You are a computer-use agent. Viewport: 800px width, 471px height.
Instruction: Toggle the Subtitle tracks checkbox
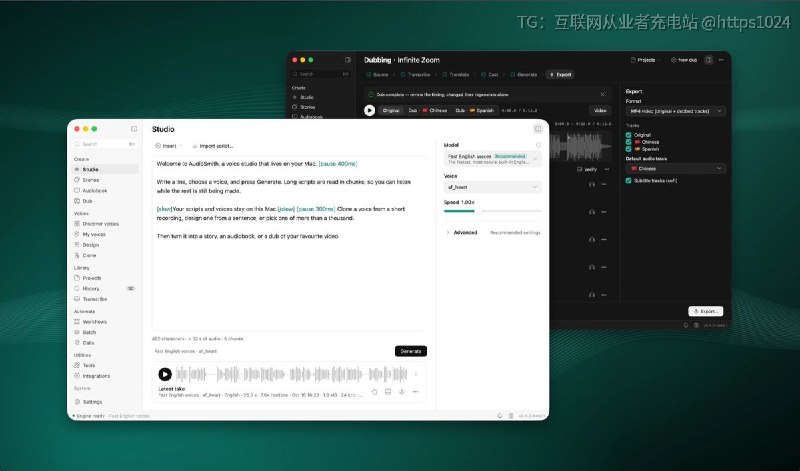pyautogui.click(x=629, y=181)
